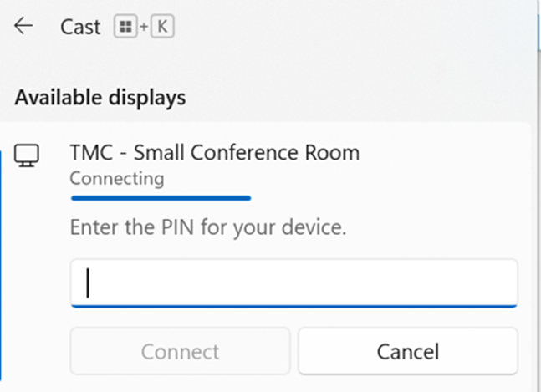The height and width of the screenshot is (392, 541).
Task: Focus the PIN input field
Action: coord(294,283)
